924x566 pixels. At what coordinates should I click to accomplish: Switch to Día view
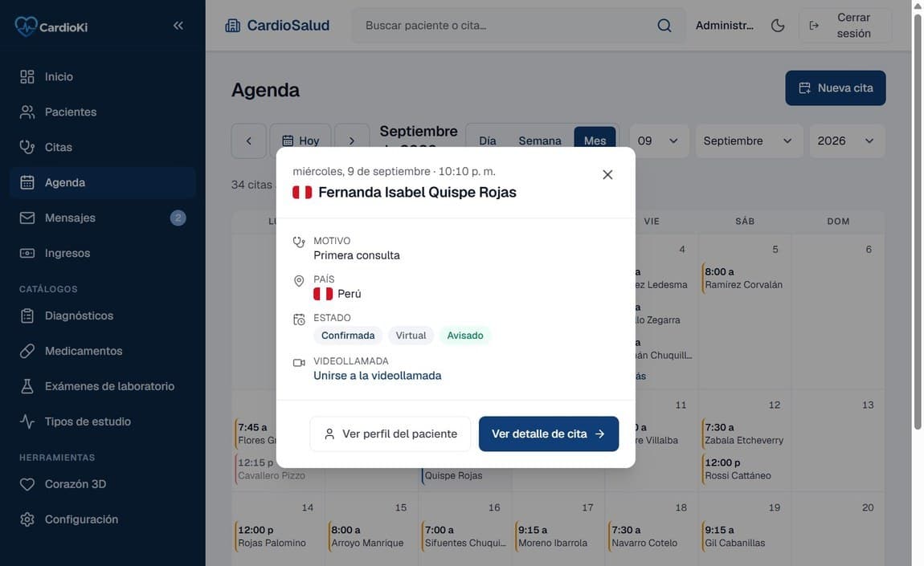(488, 140)
